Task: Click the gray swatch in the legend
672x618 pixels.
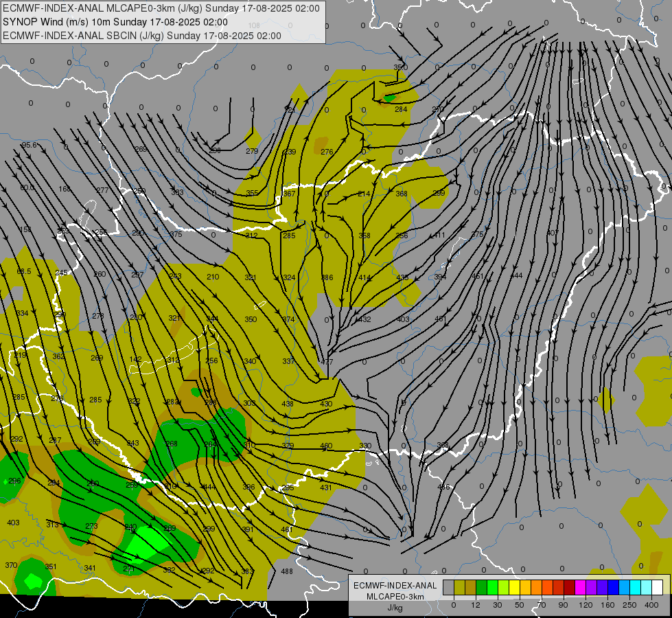Action: click(x=449, y=587)
